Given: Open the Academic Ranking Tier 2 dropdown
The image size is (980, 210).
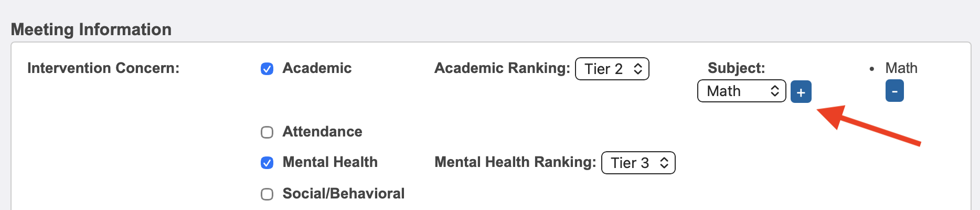Looking at the screenshot, I should [612, 69].
